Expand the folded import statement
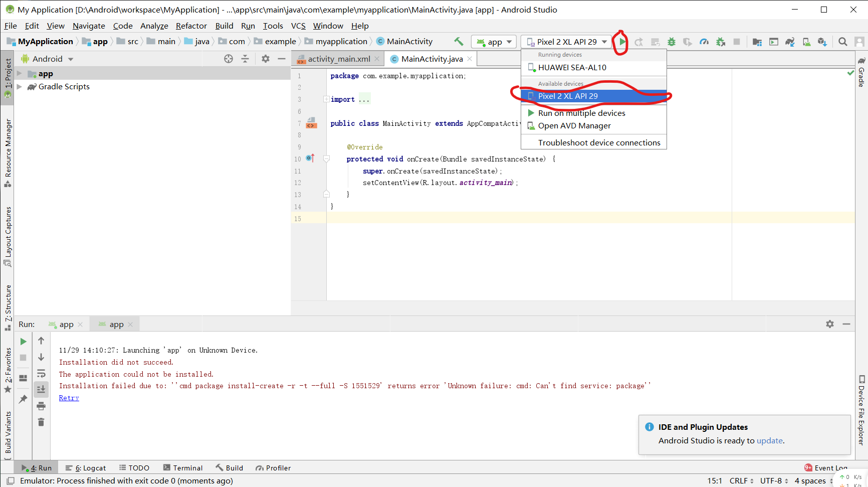 326,99
